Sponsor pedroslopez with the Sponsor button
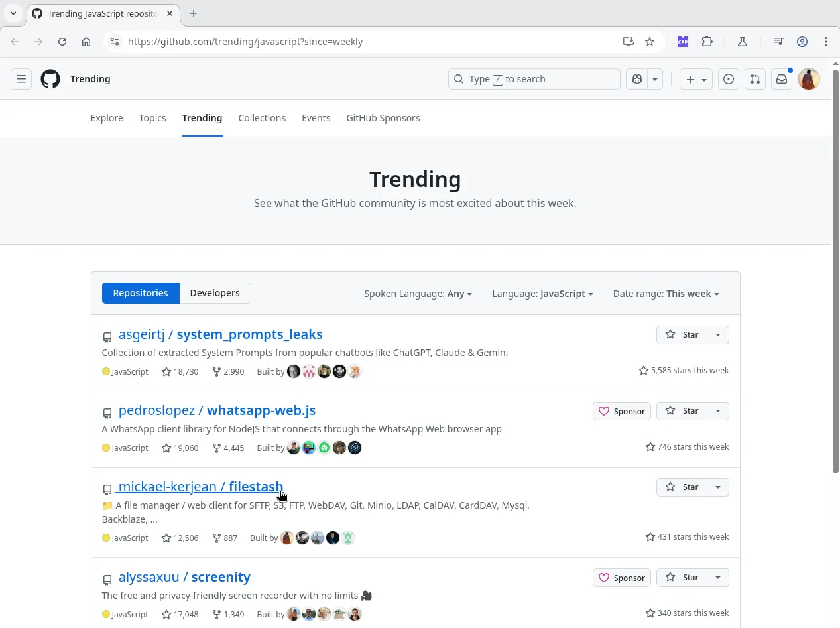Screen dimensions: 840x628 (622, 411)
